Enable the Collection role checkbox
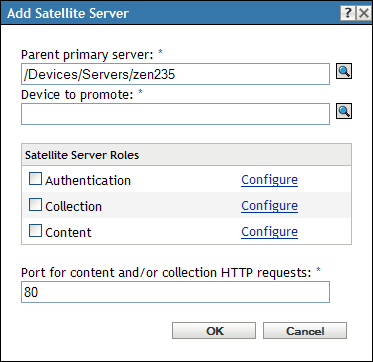Screen dimensions: 373x362 (x=35, y=205)
